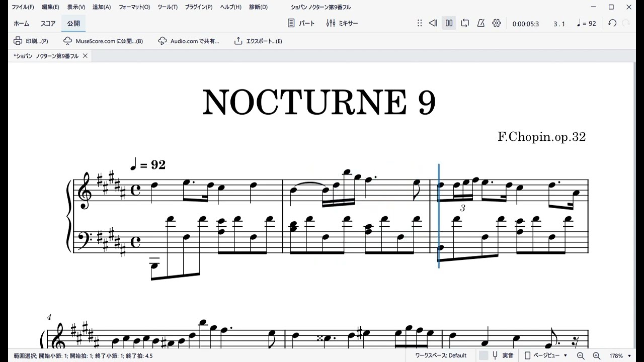Image resolution: width=644 pixels, height=362 pixels.
Task: Open the 178% zoom level dropdown
Action: pos(620,355)
